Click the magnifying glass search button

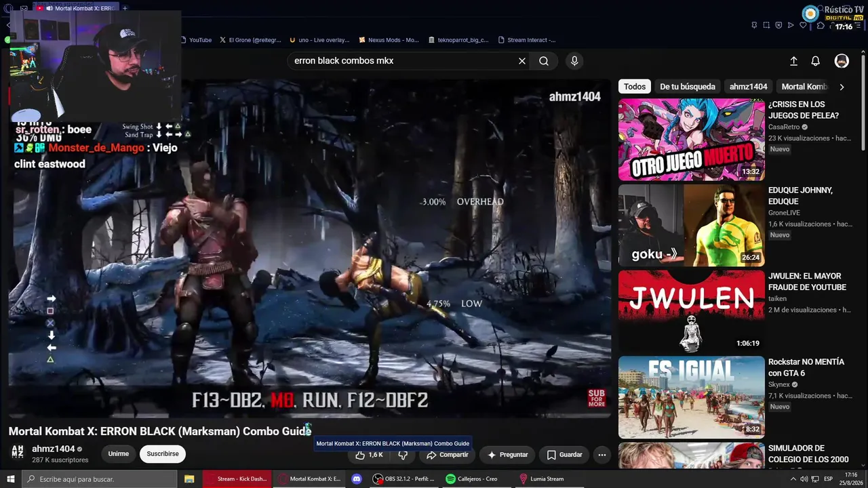click(x=544, y=61)
